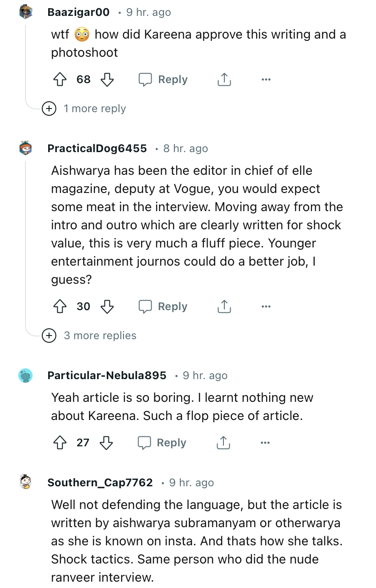Upvote PracticalDog6455's comment
The width and height of the screenshot is (376, 588).
pos(59,307)
